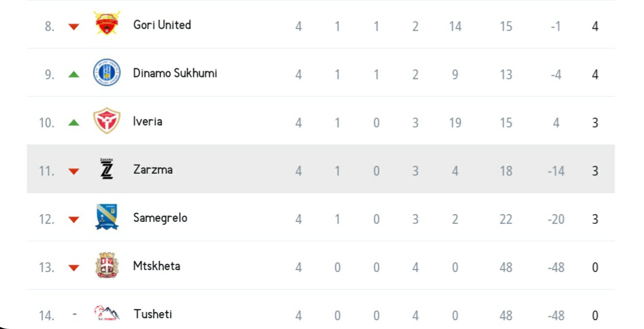Click red down arrow beside Mtskheta

click(x=74, y=268)
